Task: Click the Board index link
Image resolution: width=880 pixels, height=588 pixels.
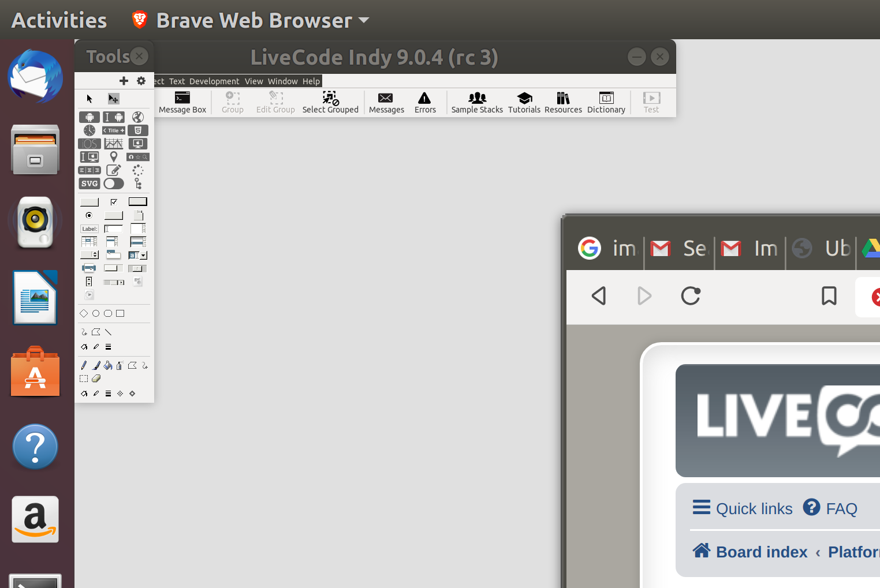Action: tap(761, 552)
